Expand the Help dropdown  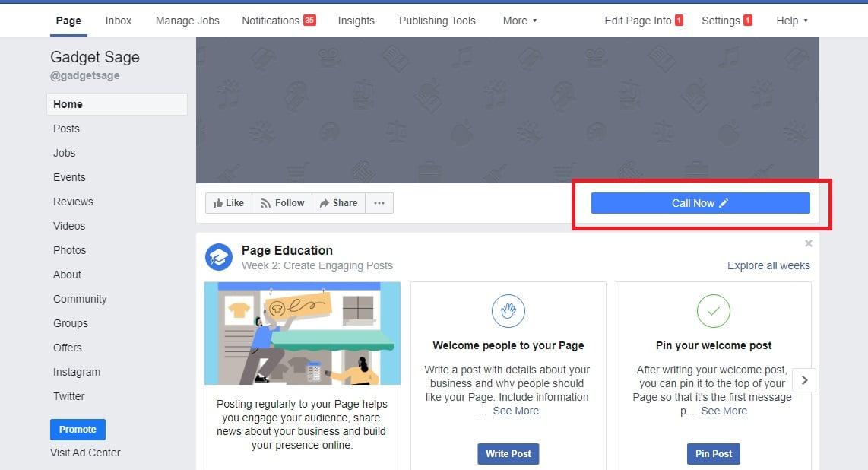click(x=791, y=21)
